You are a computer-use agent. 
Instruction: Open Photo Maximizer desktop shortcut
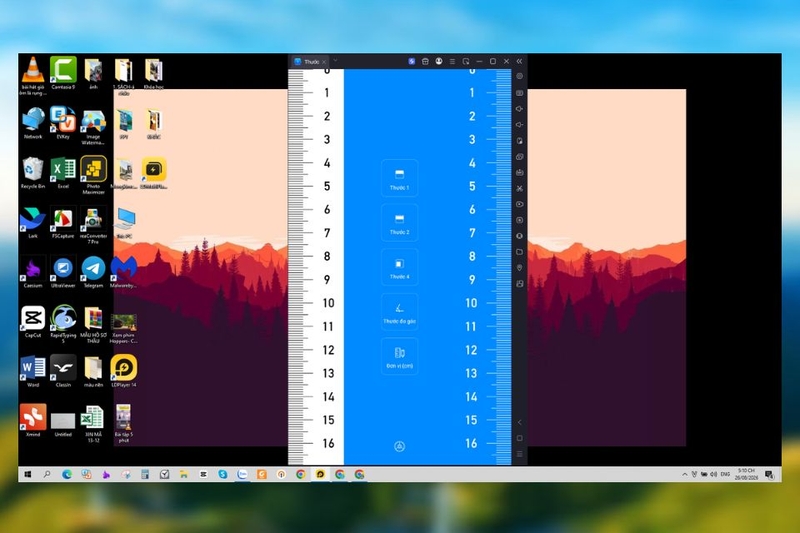click(93, 175)
